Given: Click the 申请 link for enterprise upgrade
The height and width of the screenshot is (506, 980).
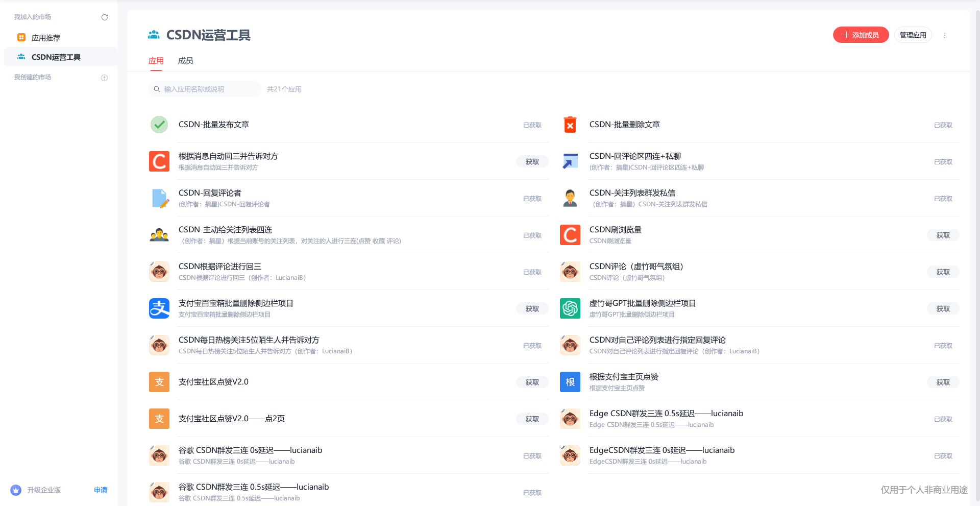Looking at the screenshot, I should [x=101, y=490].
